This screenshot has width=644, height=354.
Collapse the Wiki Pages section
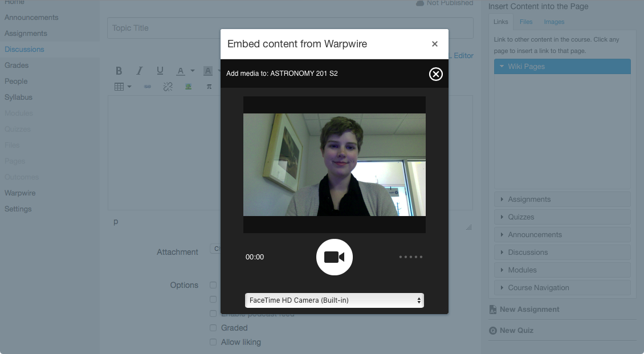(563, 67)
